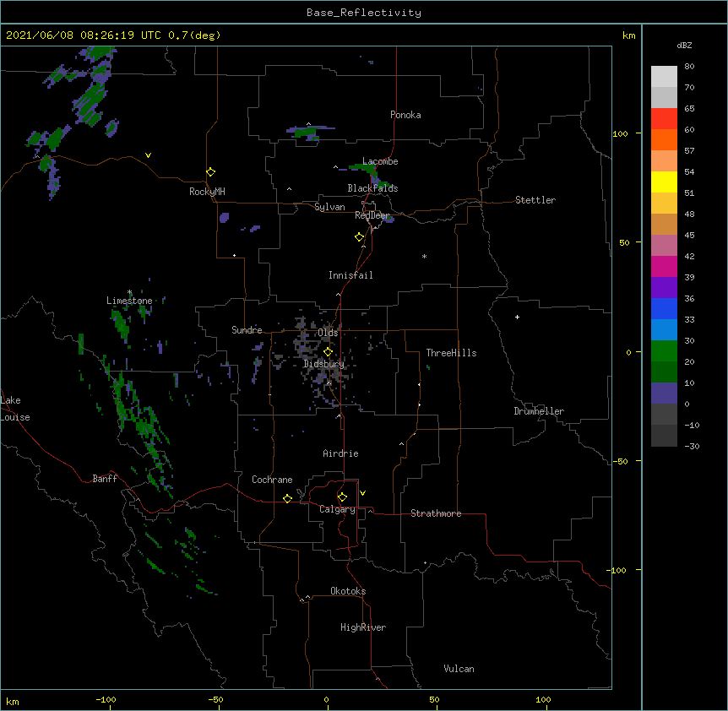Select the orange 60–57 dBZ legend swatch

click(664, 140)
